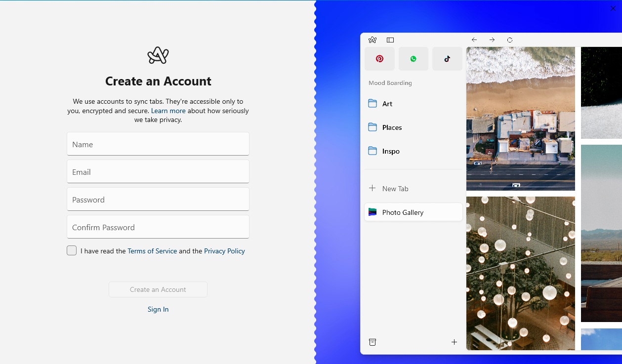The image size is (622, 364).
Task: Open the archive box icon at sidebar bottom
Action: (x=373, y=342)
